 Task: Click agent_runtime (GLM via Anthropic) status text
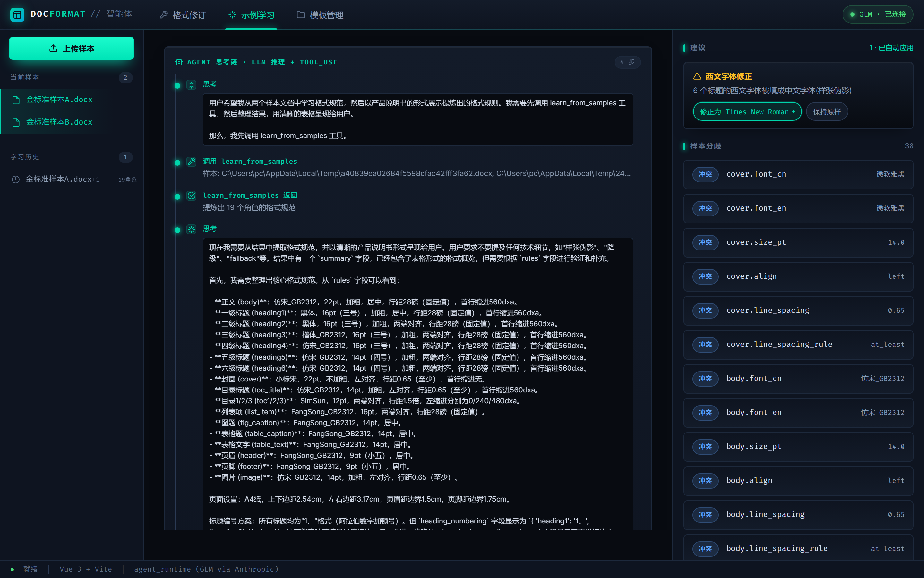click(207, 569)
